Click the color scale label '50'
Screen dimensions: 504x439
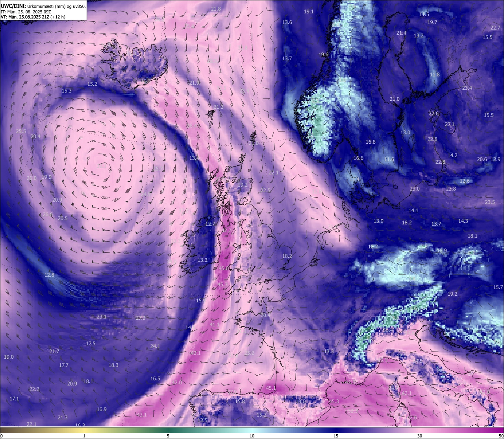(x=501, y=436)
